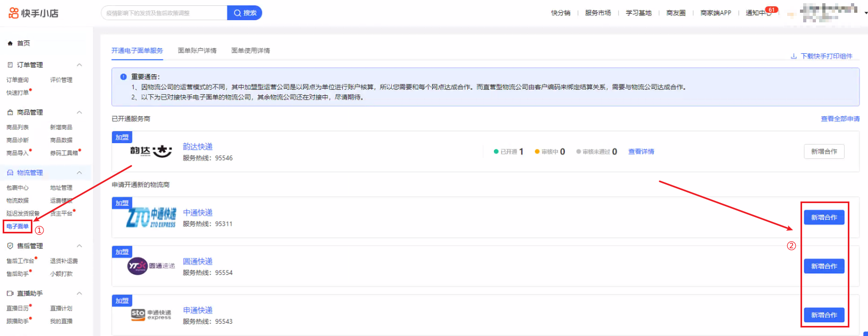The image size is (868, 336).
Task: Open 圆通快递 name link
Action: point(198,262)
